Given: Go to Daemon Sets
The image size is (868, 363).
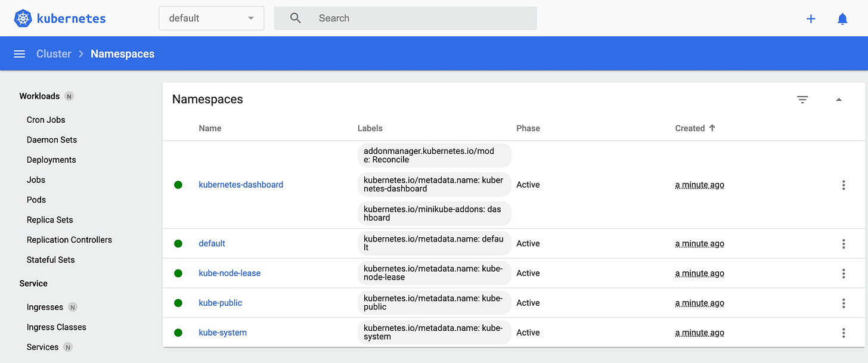Looking at the screenshot, I should [x=52, y=139].
